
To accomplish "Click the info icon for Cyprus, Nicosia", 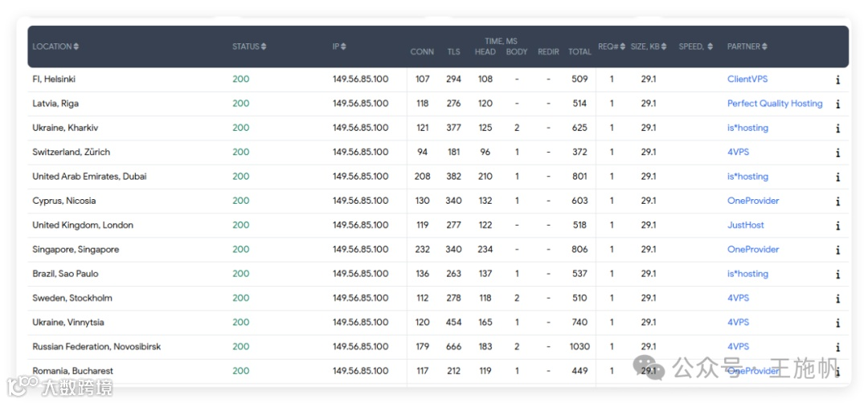I will [x=837, y=201].
